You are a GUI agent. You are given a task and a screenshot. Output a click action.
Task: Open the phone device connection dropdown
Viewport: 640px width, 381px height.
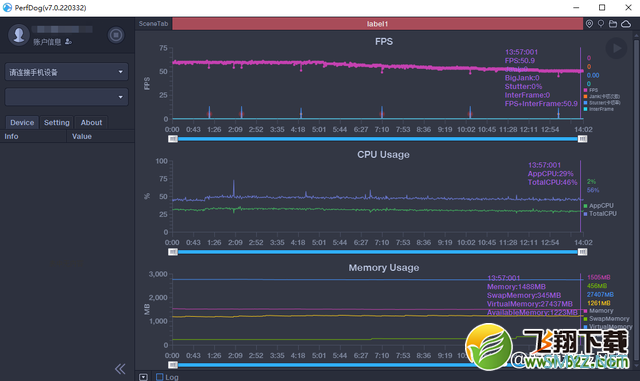[x=67, y=72]
